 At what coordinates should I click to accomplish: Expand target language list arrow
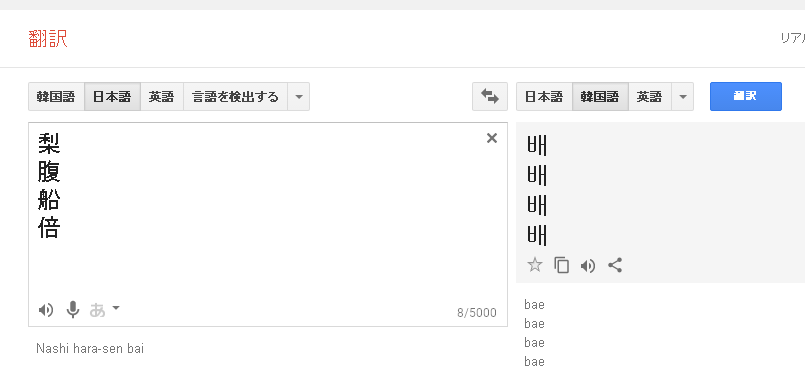click(x=683, y=96)
